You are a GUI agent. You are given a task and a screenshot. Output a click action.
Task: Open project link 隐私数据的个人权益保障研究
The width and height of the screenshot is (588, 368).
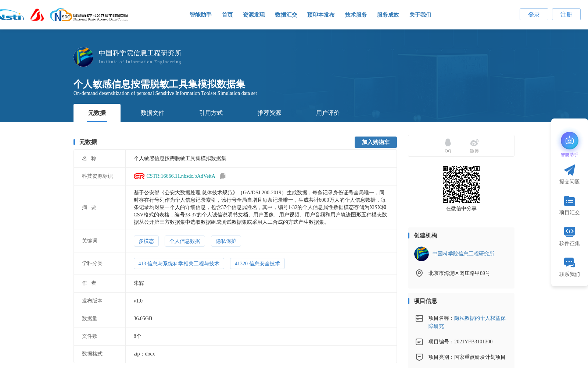click(467, 322)
